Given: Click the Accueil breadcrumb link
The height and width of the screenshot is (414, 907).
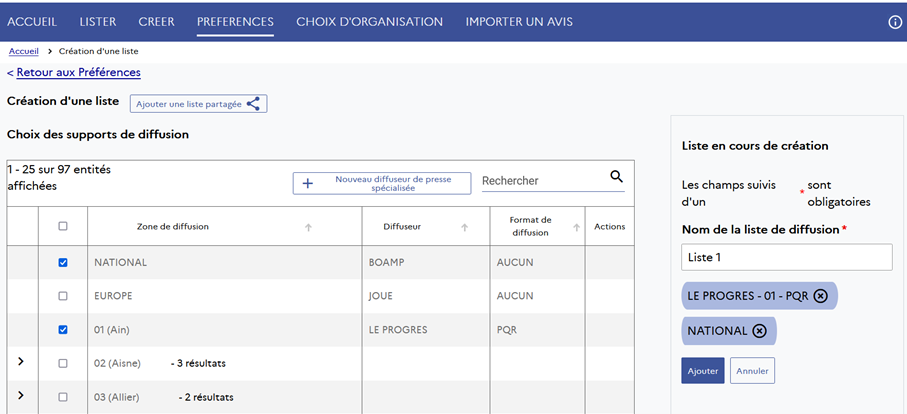Looking at the screenshot, I should tap(24, 51).
